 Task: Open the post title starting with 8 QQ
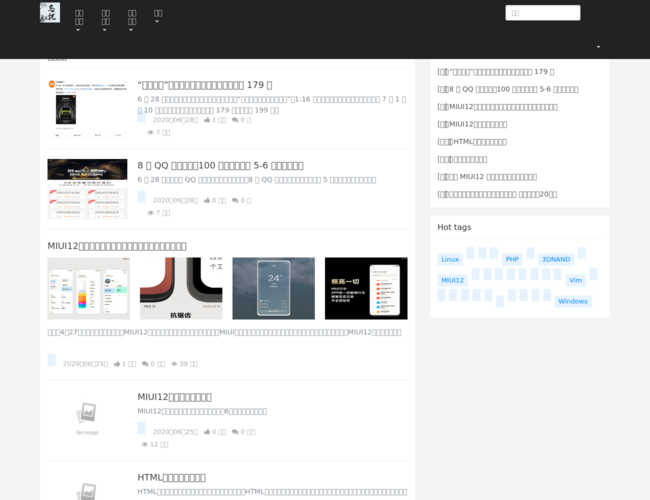[220, 165]
